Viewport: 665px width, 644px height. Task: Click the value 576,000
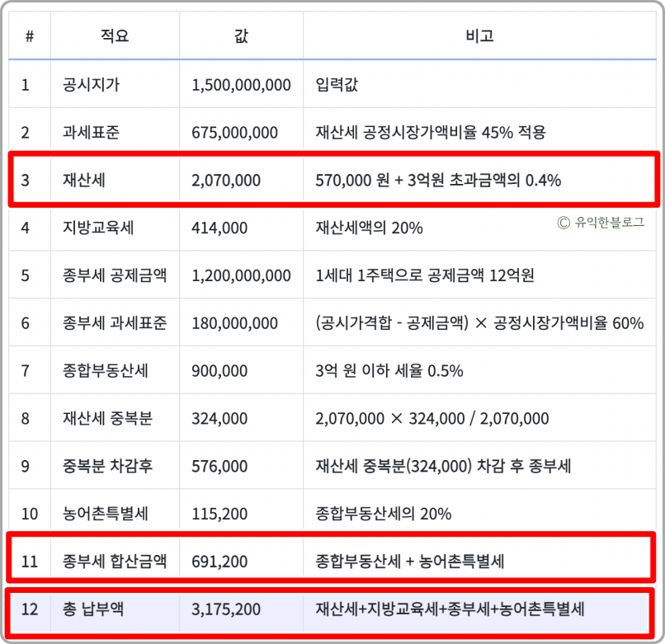point(219,467)
